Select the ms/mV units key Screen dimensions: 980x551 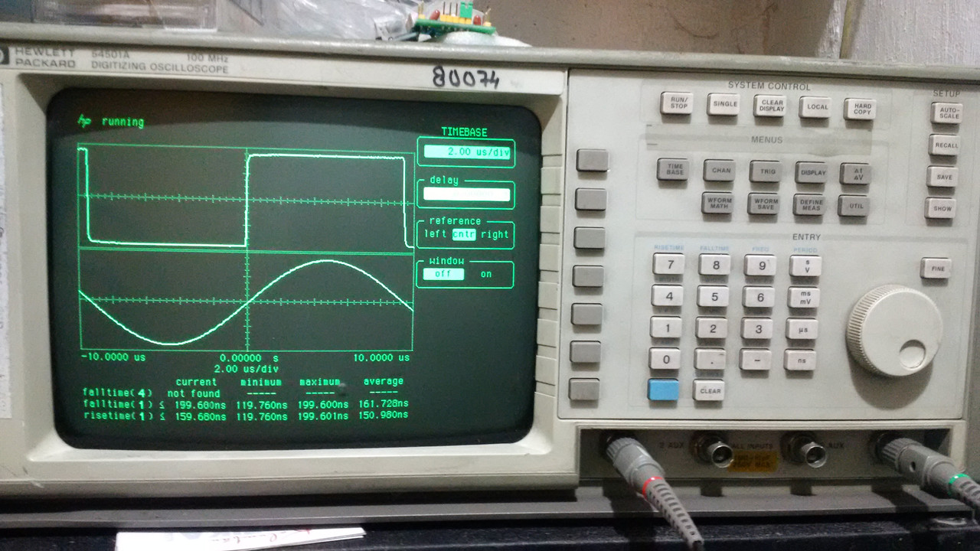803,298
